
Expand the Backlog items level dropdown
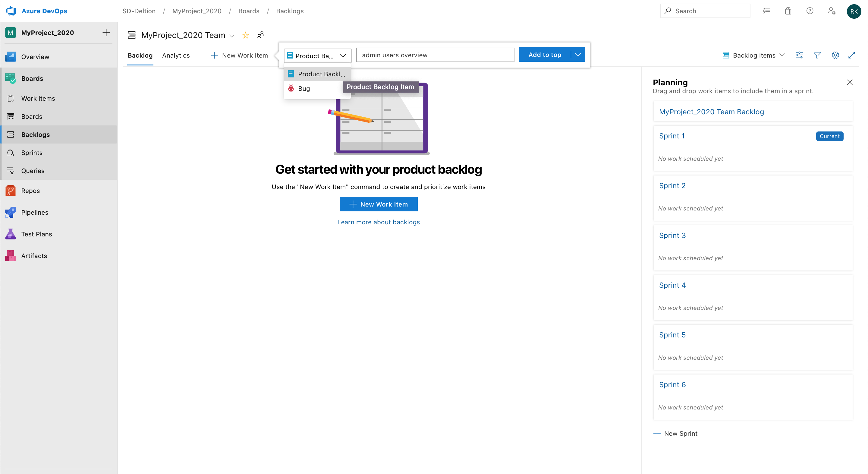pyautogui.click(x=753, y=55)
